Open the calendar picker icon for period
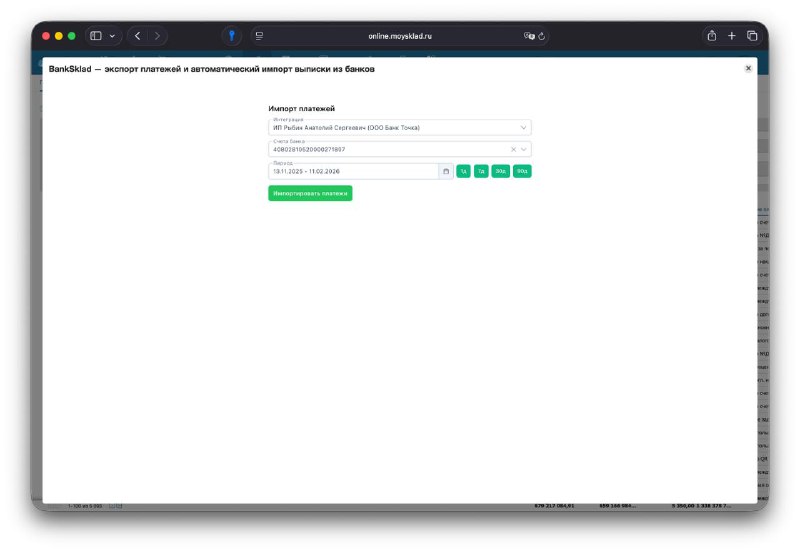 coord(446,171)
